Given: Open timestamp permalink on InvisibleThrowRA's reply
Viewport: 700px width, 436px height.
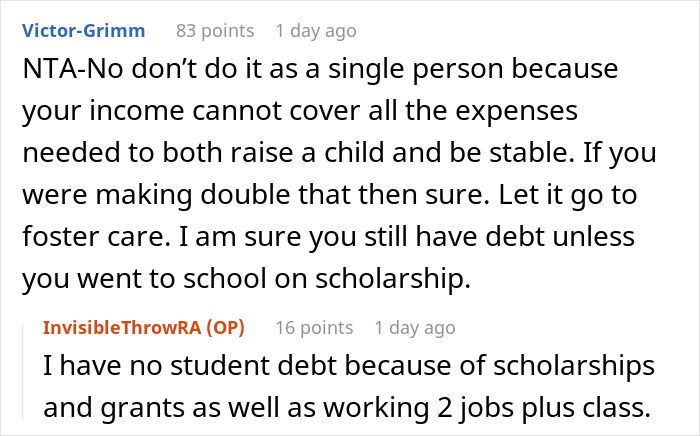Looking at the screenshot, I should (415, 328).
